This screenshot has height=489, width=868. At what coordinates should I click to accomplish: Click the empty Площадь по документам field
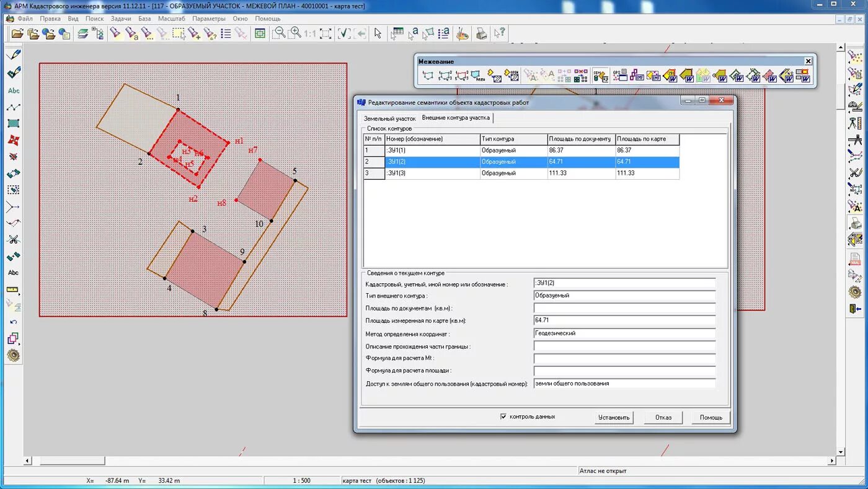[x=624, y=308]
